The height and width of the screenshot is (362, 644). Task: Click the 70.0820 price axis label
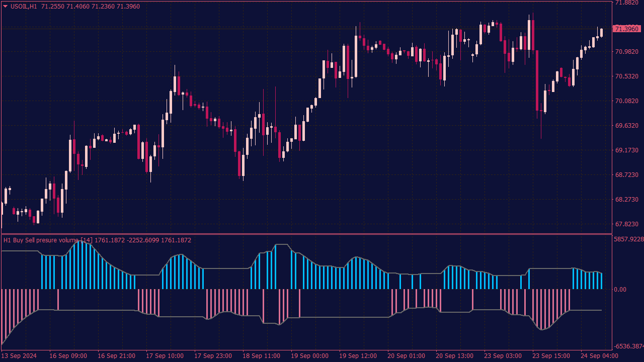[626, 101]
